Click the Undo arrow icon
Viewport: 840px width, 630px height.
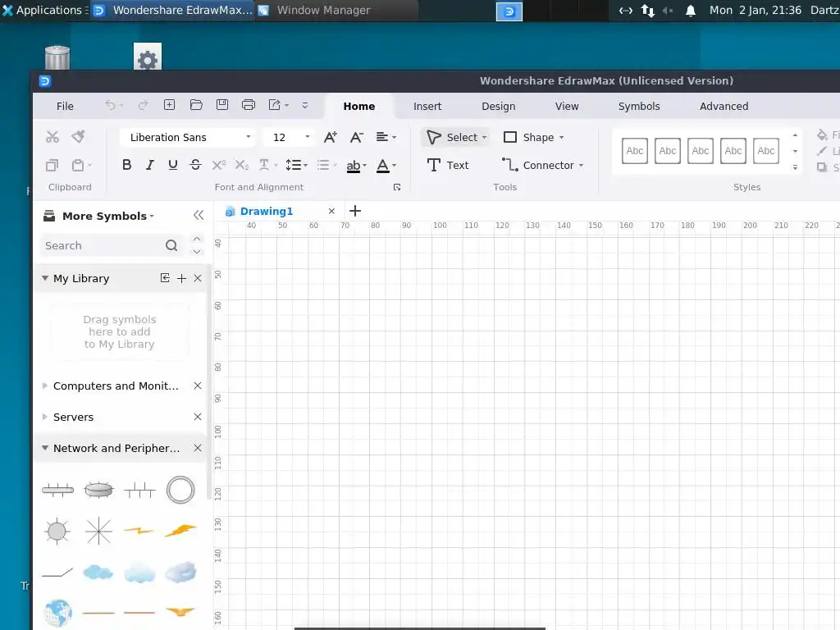point(110,105)
